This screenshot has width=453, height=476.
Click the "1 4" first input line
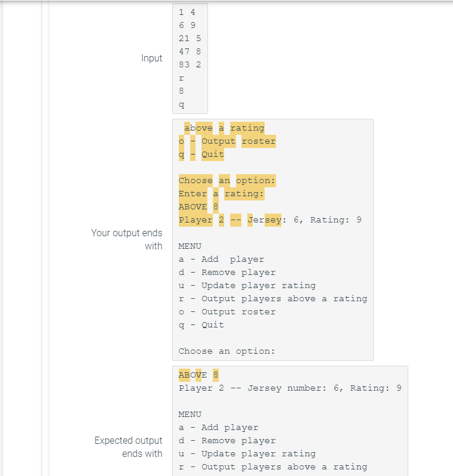click(187, 12)
